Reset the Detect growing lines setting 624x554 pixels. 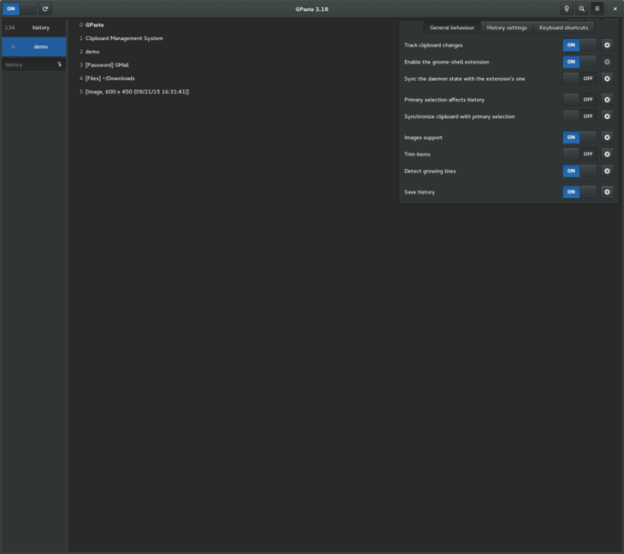pos(606,171)
